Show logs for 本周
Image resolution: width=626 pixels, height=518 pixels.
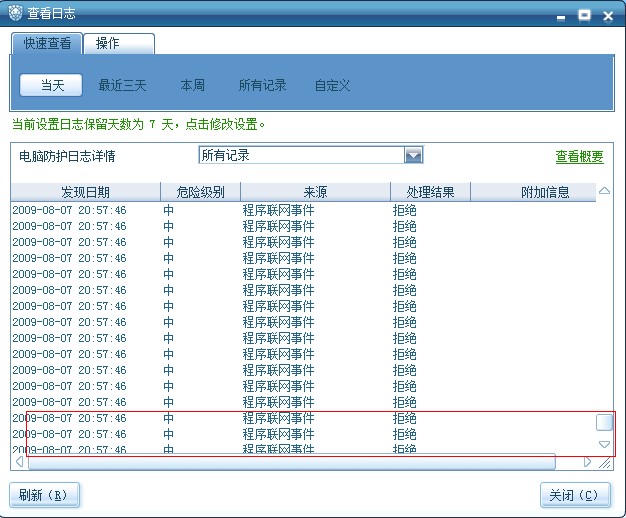[192, 85]
